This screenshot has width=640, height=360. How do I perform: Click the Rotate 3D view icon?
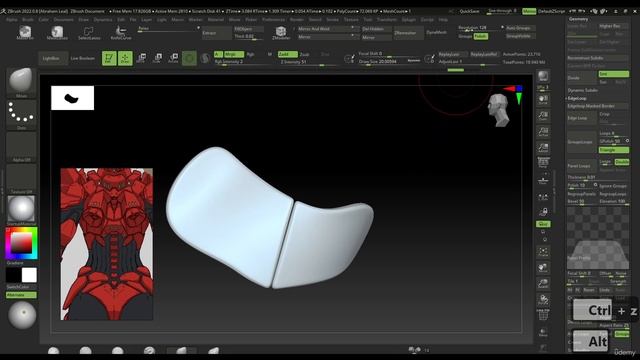coord(543,300)
